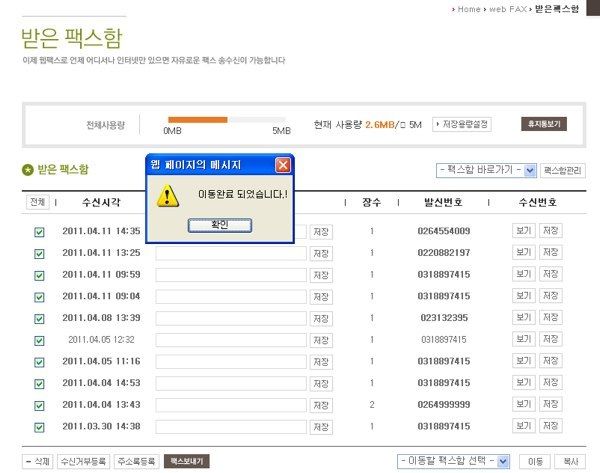Go to Home in the breadcrumb

point(469,9)
